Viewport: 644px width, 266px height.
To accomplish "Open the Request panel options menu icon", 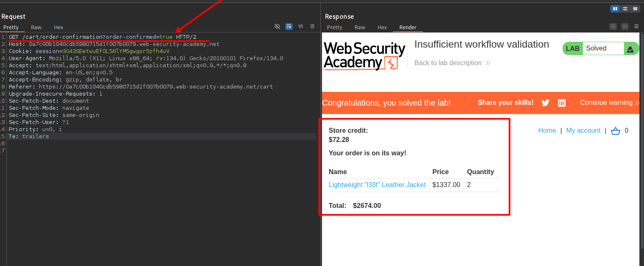I will pos(312,26).
